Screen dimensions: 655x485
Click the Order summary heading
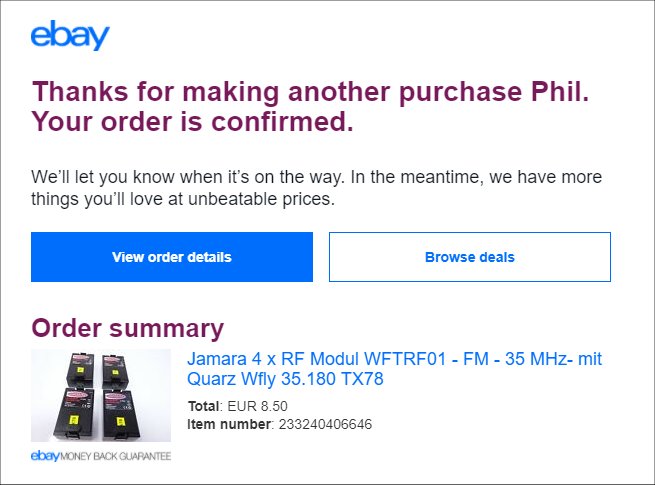click(x=128, y=328)
